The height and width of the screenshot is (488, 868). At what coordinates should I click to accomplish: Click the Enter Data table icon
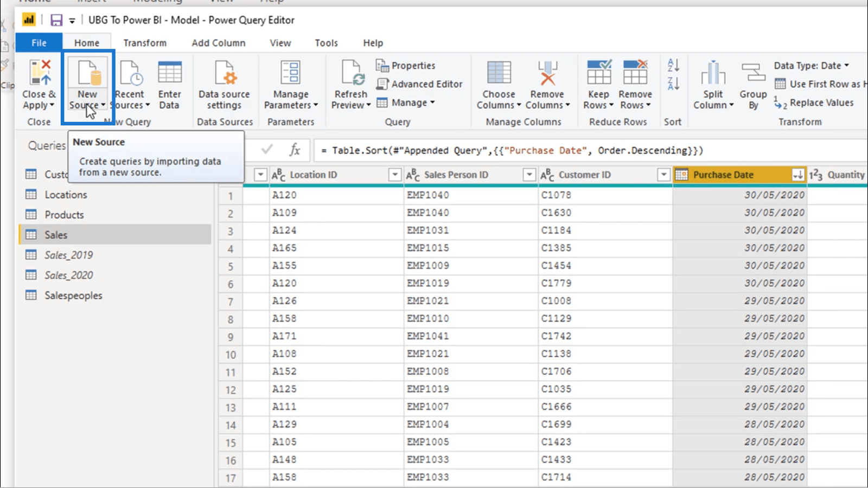tap(170, 73)
